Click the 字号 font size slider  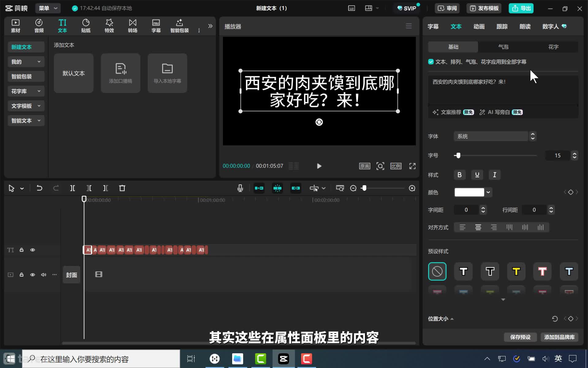point(495,155)
